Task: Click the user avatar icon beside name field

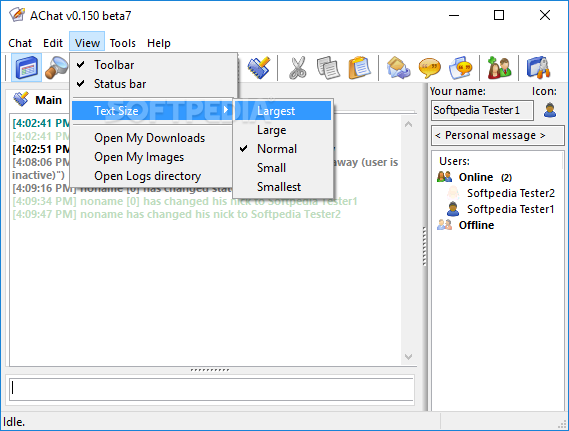Action: (x=550, y=110)
